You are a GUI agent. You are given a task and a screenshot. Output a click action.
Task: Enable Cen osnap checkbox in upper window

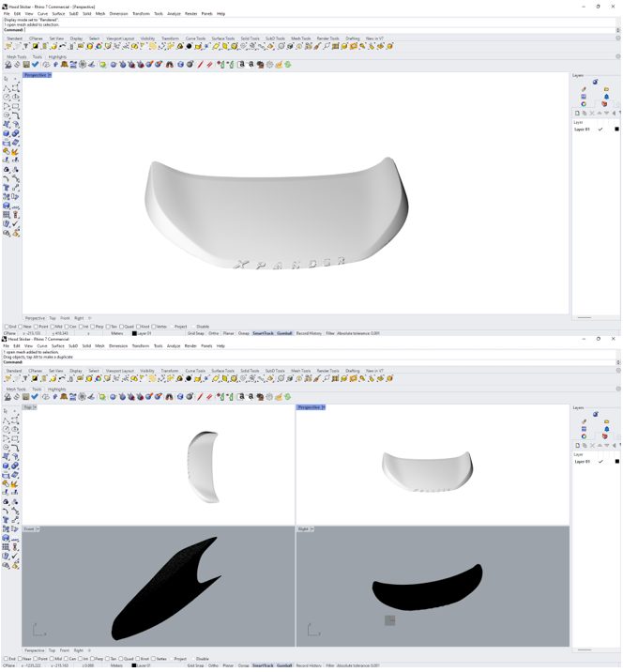click(67, 327)
